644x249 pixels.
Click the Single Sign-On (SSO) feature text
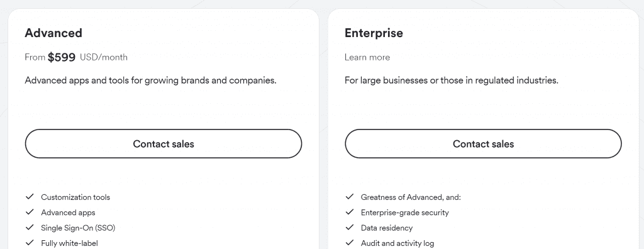pyautogui.click(x=78, y=228)
